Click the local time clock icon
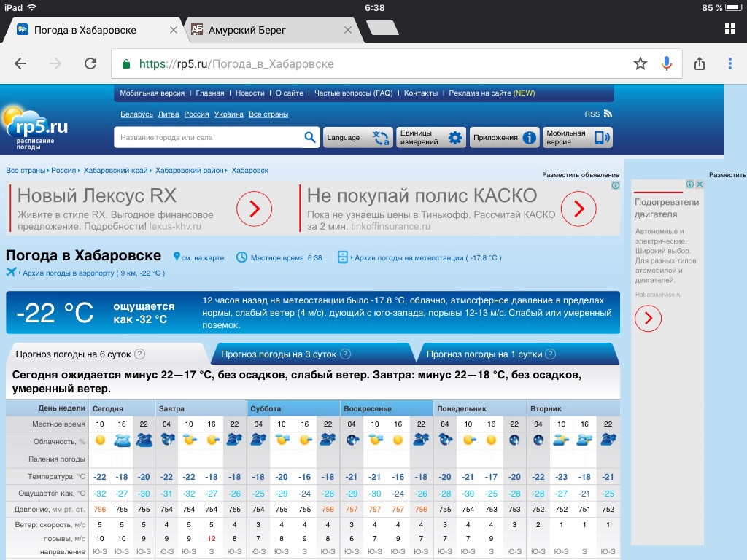 pos(241,257)
